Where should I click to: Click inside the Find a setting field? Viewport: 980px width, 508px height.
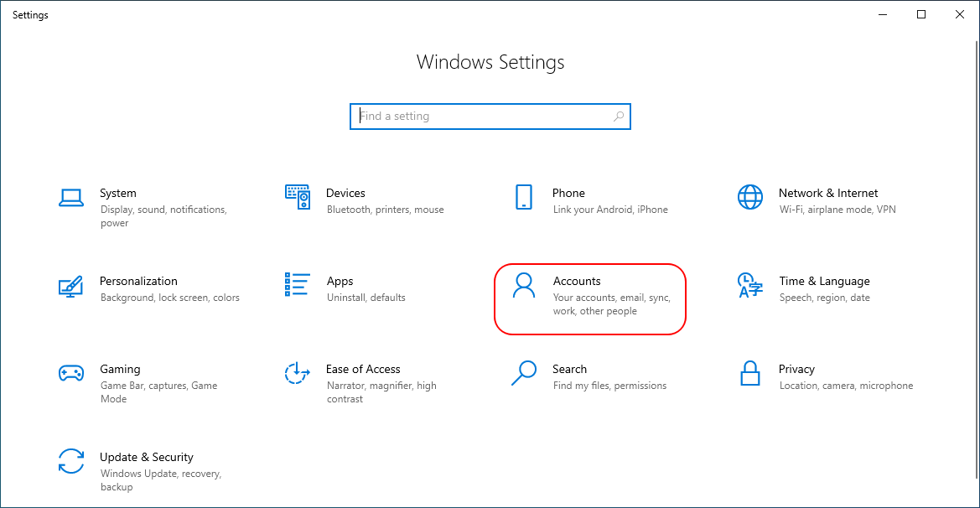click(x=486, y=117)
